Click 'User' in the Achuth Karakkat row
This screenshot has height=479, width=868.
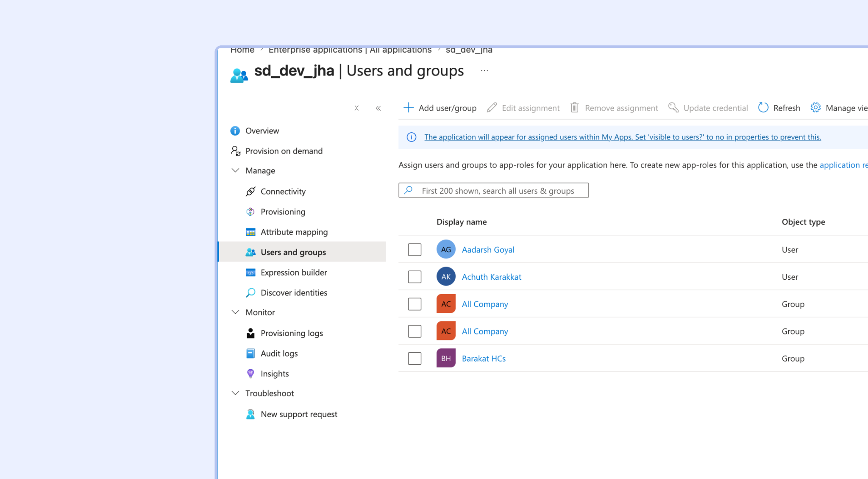point(790,277)
